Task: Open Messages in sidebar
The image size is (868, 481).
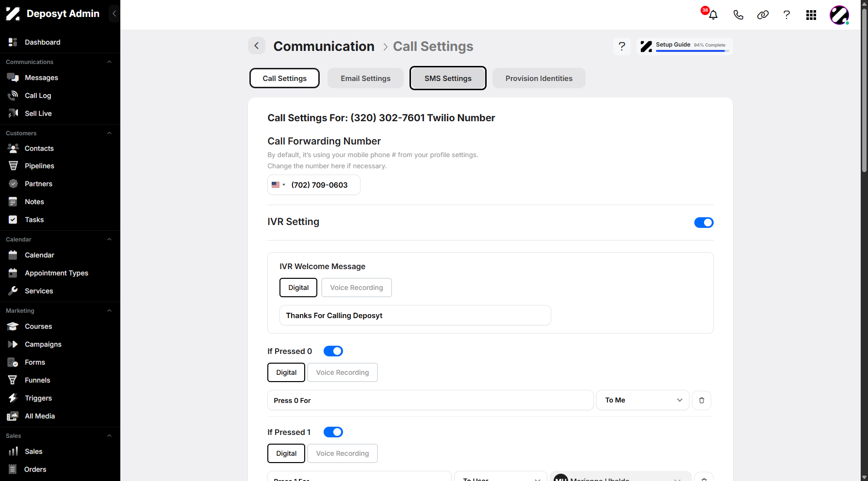Action: (41, 78)
